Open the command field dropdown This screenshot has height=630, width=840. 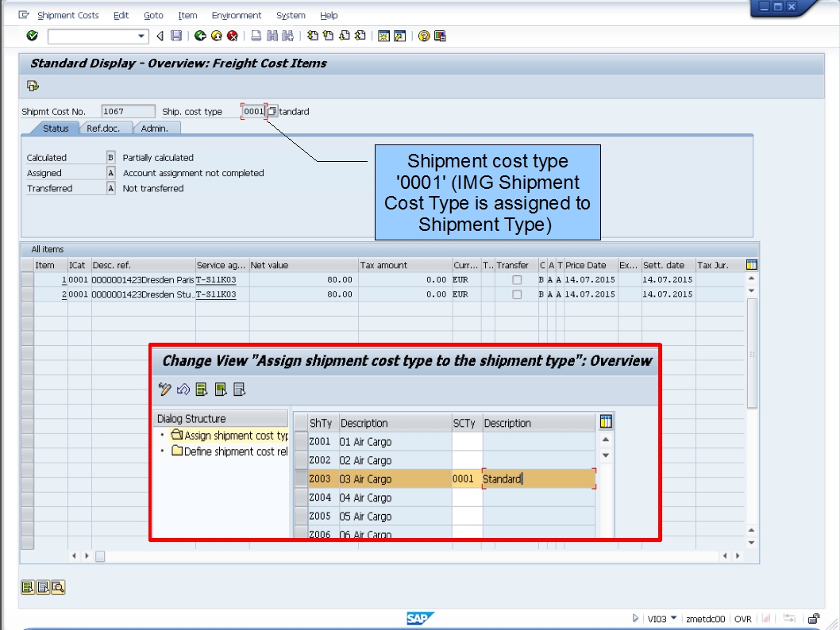[141, 36]
